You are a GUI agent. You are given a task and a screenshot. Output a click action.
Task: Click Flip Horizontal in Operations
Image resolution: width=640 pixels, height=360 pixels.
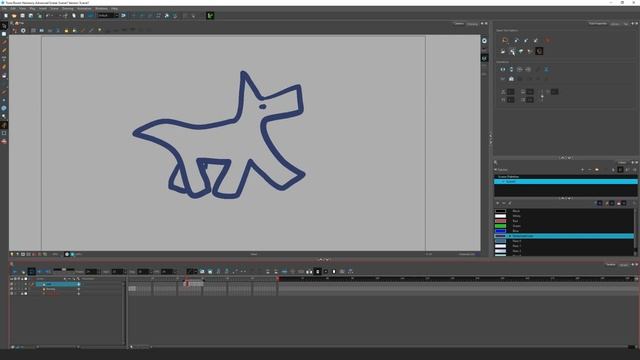pyautogui.click(x=503, y=69)
